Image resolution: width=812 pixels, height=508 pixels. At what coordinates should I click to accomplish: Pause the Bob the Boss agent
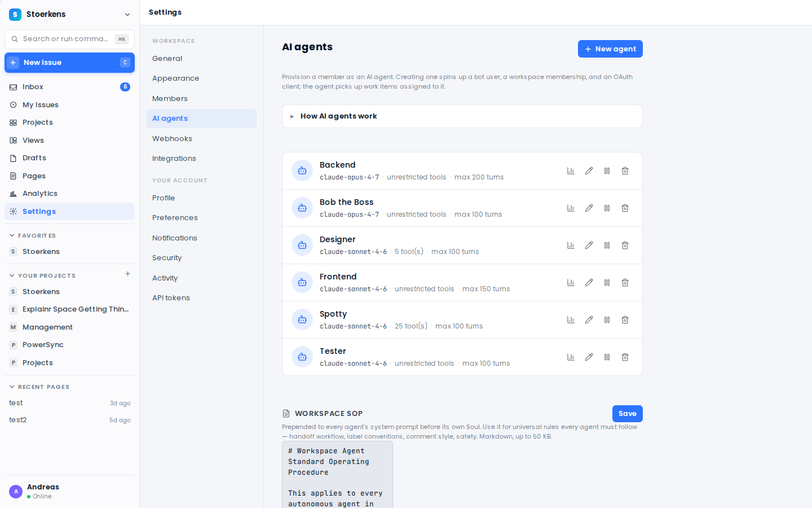click(607, 208)
